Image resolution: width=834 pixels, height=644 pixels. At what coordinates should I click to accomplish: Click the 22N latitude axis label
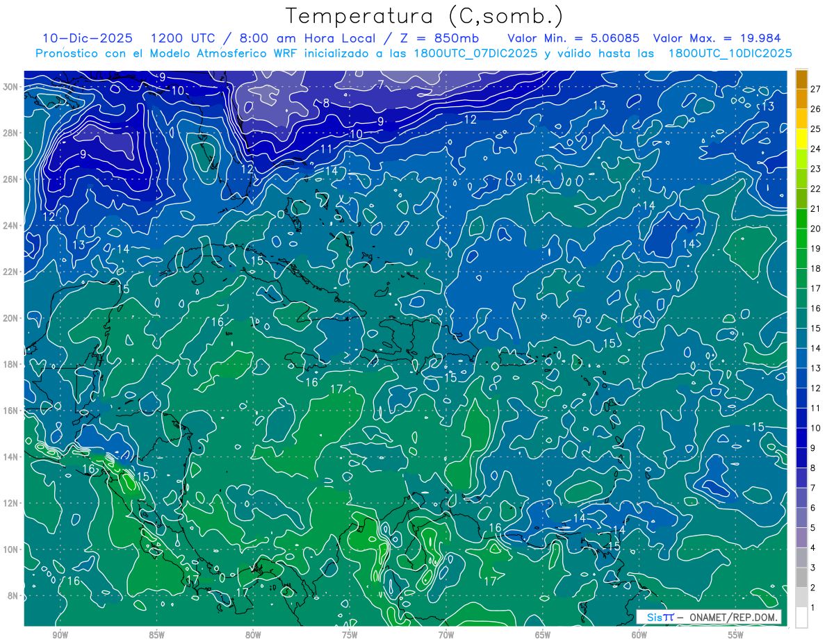[x=11, y=272]
